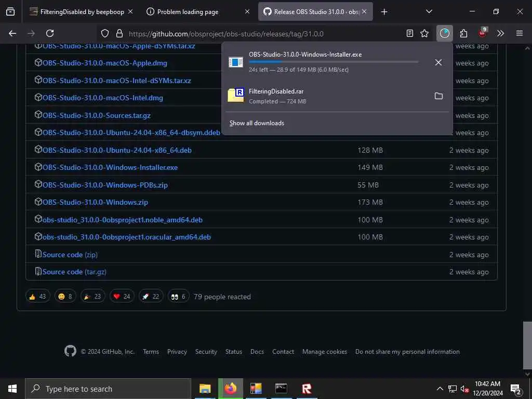
Task: Download obs-studio oracular_amd64.deb package
Action: click(x=127, y=237)
